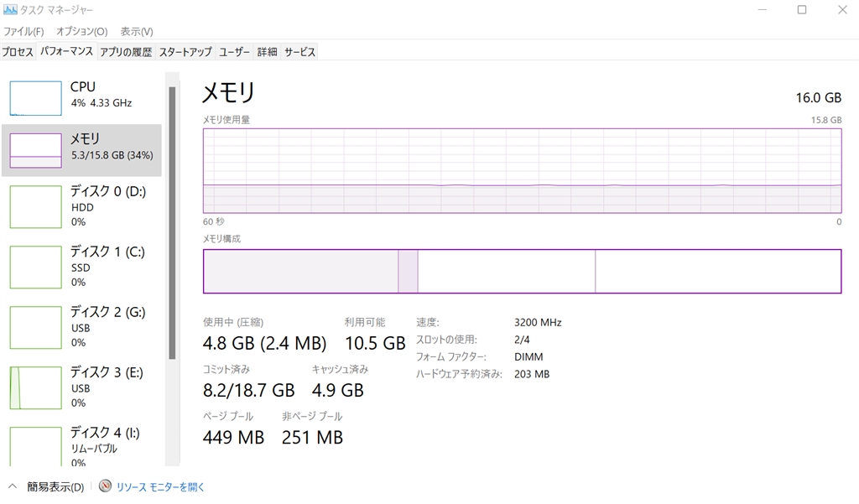Viewport: 859px width, 504px height.
Task: Open the サービス tab
Action: (x=299, y=52)
